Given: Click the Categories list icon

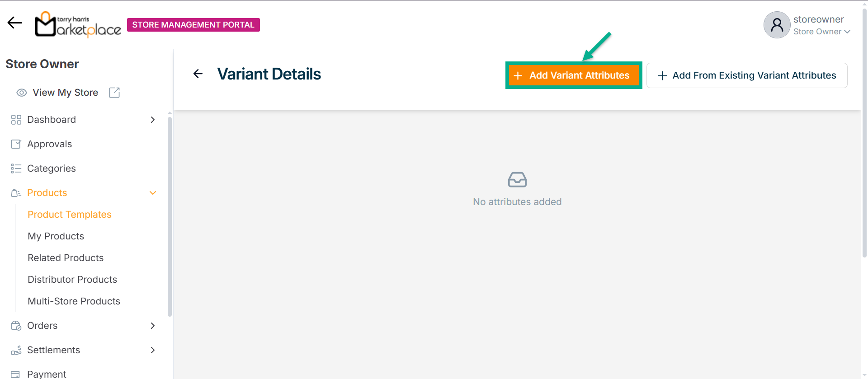Looking at the screenshot, I should point(16,168).
